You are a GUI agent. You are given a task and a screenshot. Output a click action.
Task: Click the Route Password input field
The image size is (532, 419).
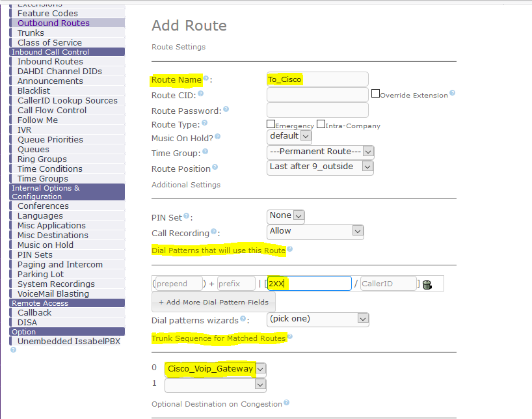[x=317, y=111]
